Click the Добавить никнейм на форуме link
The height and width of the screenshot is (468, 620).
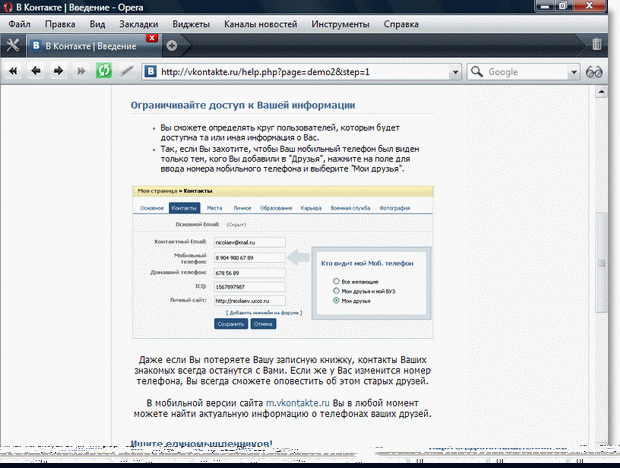pyautogui.click(x=264, y=313)
